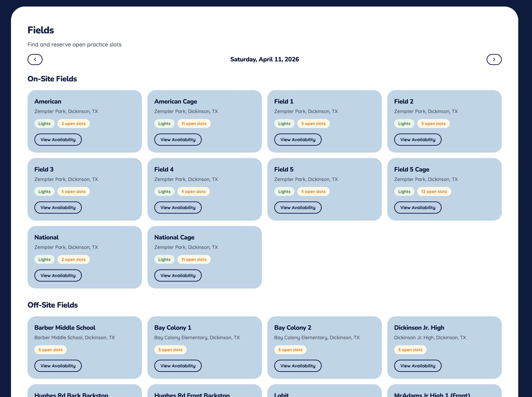Check National Cage availability
Image resolution: width=532 pixels, height=397 pixels.
178,276
